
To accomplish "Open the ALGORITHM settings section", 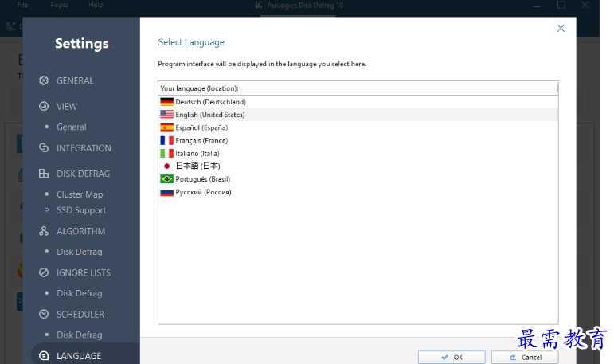I will pos(81,231).
